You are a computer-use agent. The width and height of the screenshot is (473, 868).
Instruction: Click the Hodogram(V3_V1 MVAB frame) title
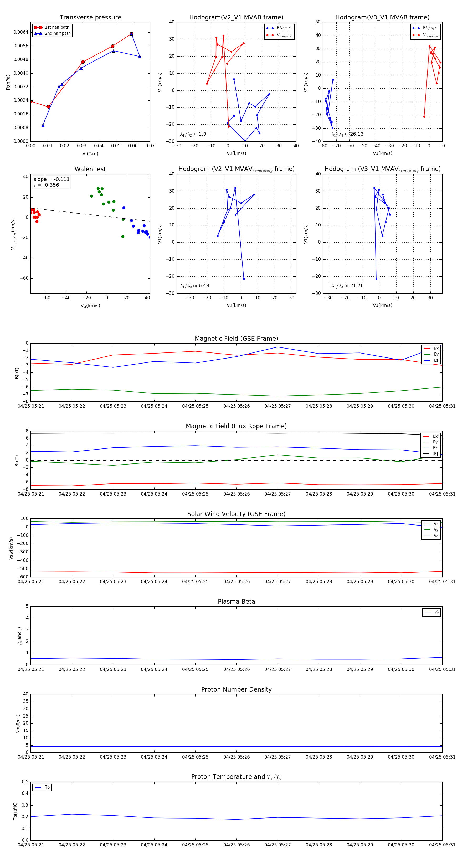[382, 18]
